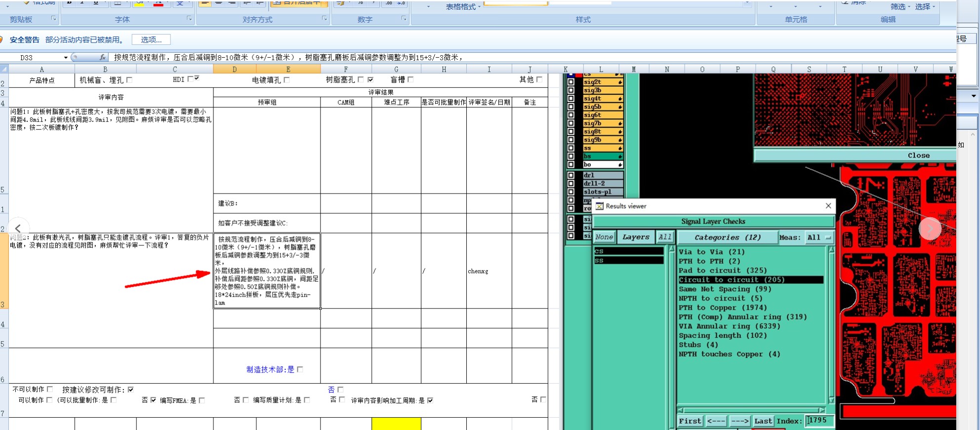The width and height of the screenshot is (980, 430).
Task: Open the 字体 font group dialog launcher
Action: [189, 19]
